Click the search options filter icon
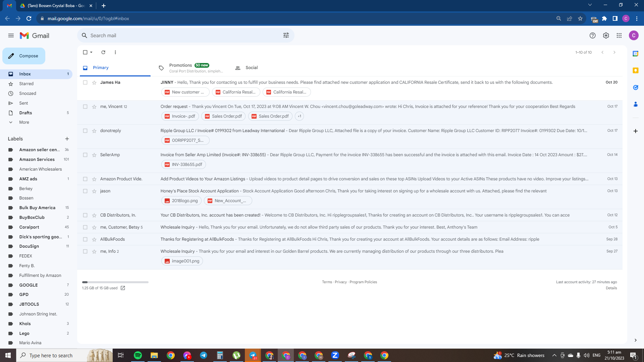Image resolution: width=644 pixels, height=362 pixels. [286, 36]
